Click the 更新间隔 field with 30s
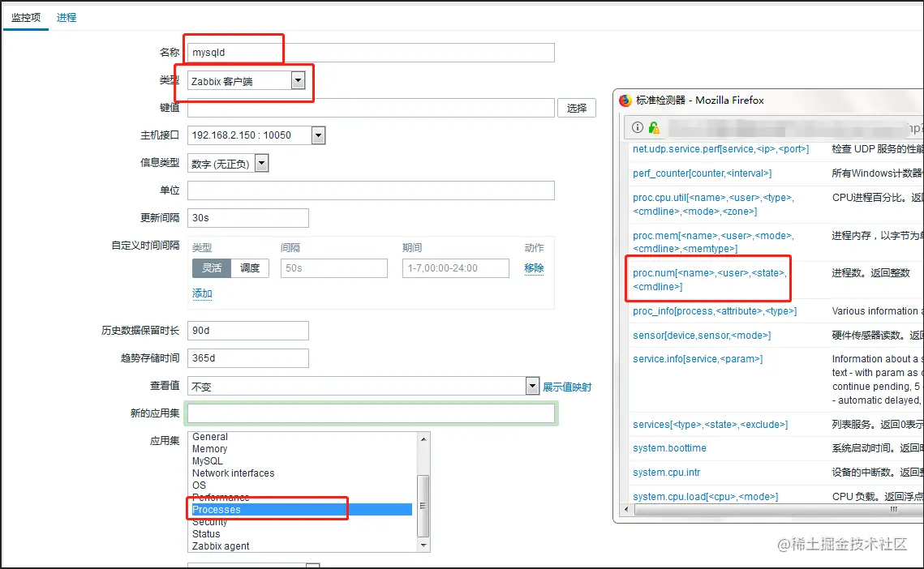The height and width of the screenshot is (569, 924). click(248, 218)
